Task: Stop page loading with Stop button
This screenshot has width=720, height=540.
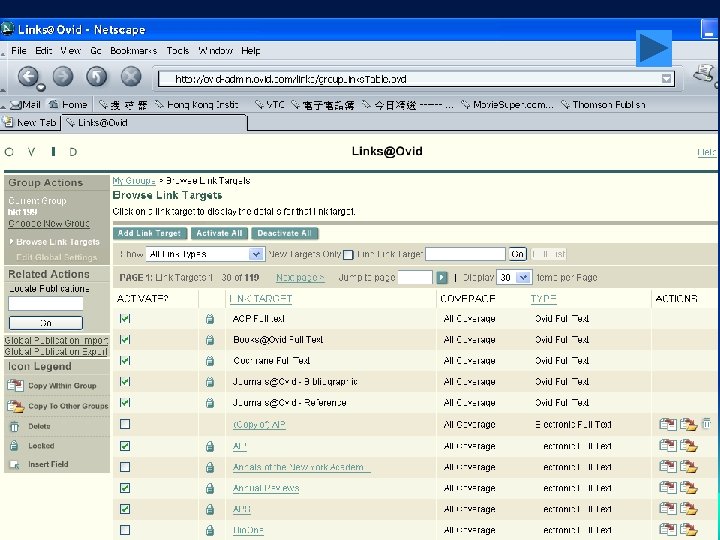Action: click(131, 76)
